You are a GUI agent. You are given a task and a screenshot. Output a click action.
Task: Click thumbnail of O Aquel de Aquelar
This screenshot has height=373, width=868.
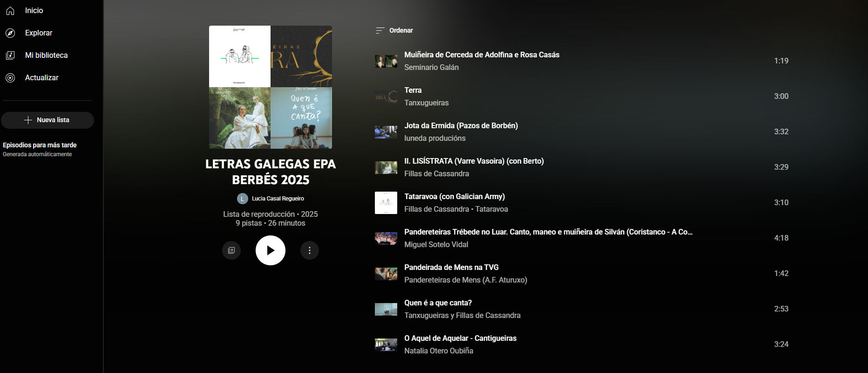pos(386,345)
